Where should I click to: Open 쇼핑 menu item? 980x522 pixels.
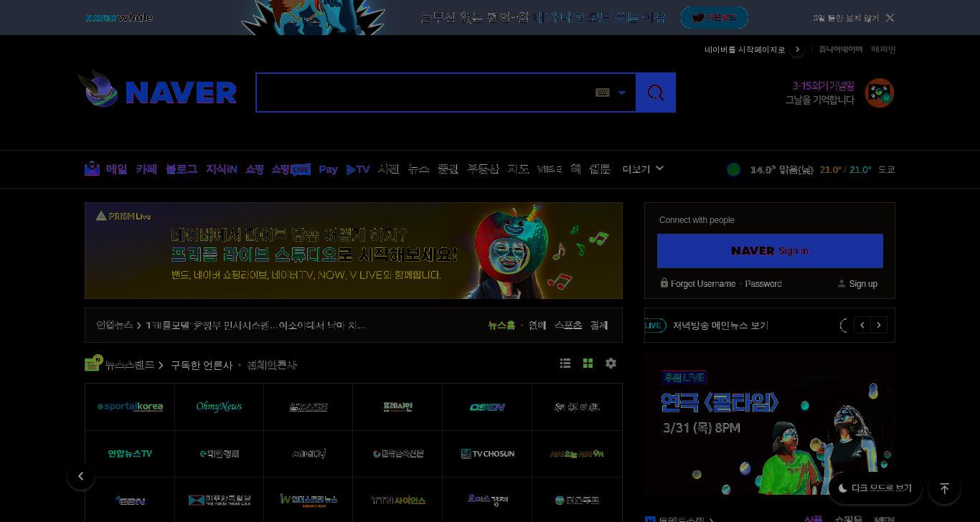pos(255,169)
